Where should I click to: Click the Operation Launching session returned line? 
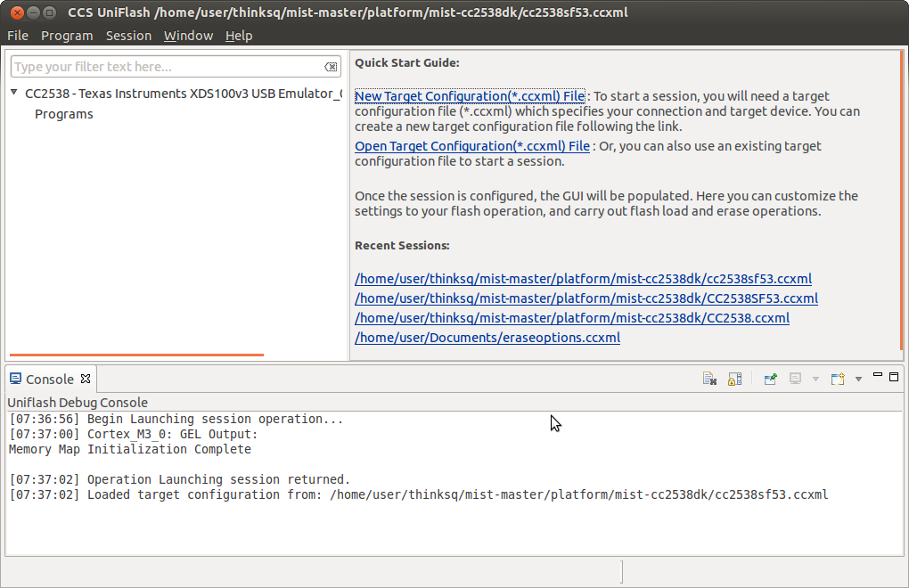(x=180, y=479)
